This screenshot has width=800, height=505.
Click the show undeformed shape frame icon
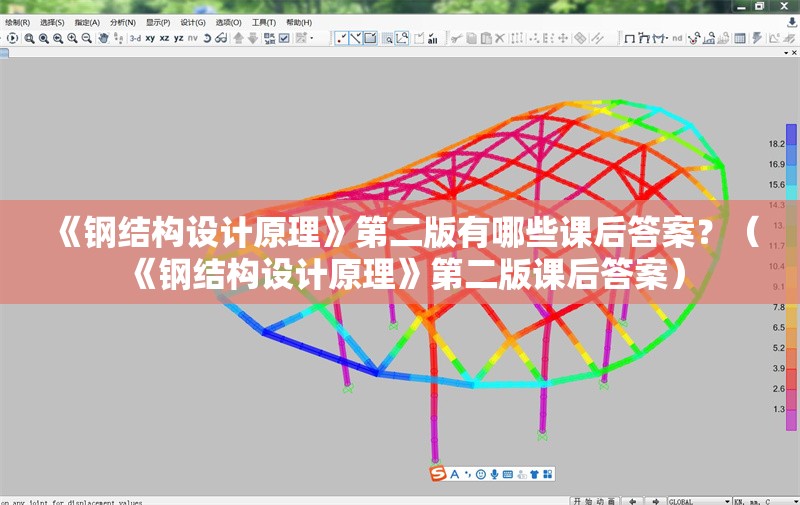(x=630, y=38)
